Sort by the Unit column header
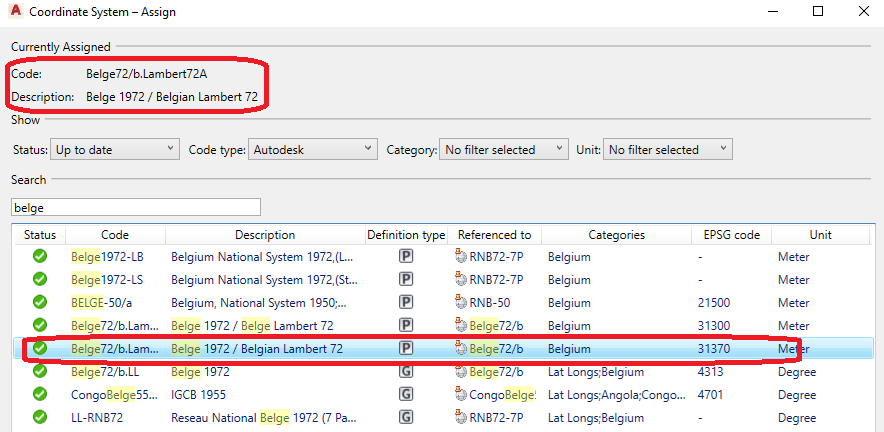 (x=820, y=235)
